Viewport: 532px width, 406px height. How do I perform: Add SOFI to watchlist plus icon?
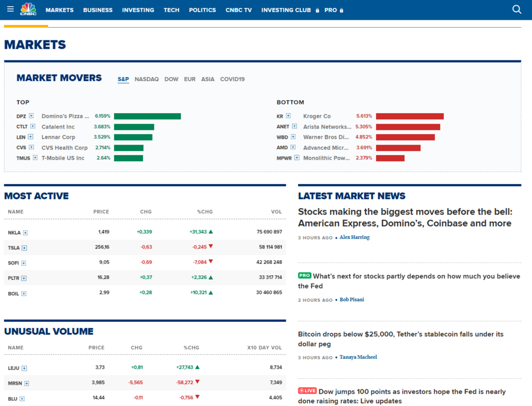pyautogui.click(x=23, y=263)
